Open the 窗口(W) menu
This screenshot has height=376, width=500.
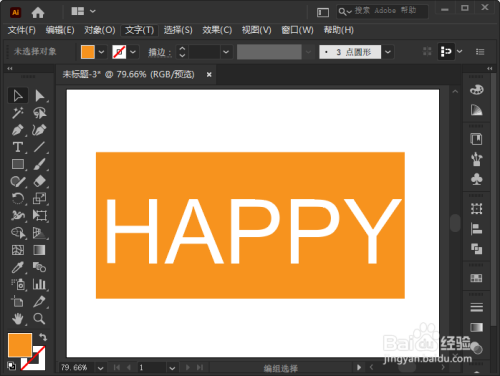click(297, 30)
